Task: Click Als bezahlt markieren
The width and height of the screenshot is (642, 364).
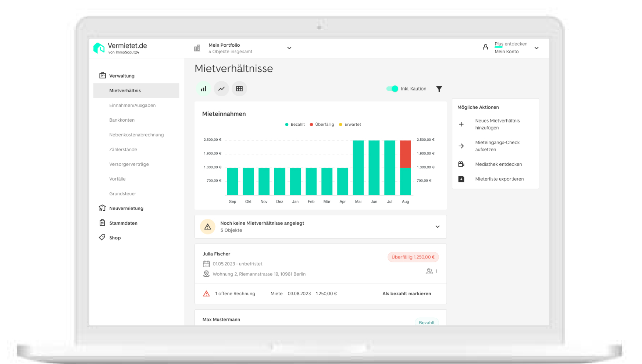Action: (406, 294)
